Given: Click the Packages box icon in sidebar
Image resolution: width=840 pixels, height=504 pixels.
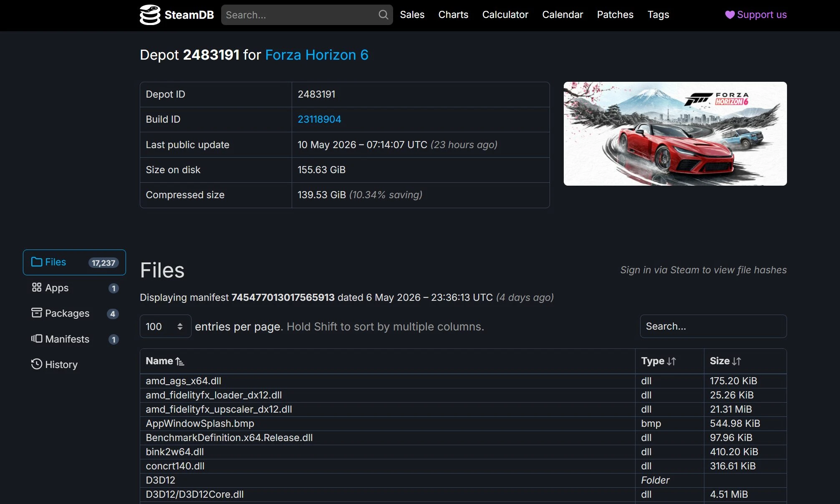Looking at the screenshot, I should 37,313.
